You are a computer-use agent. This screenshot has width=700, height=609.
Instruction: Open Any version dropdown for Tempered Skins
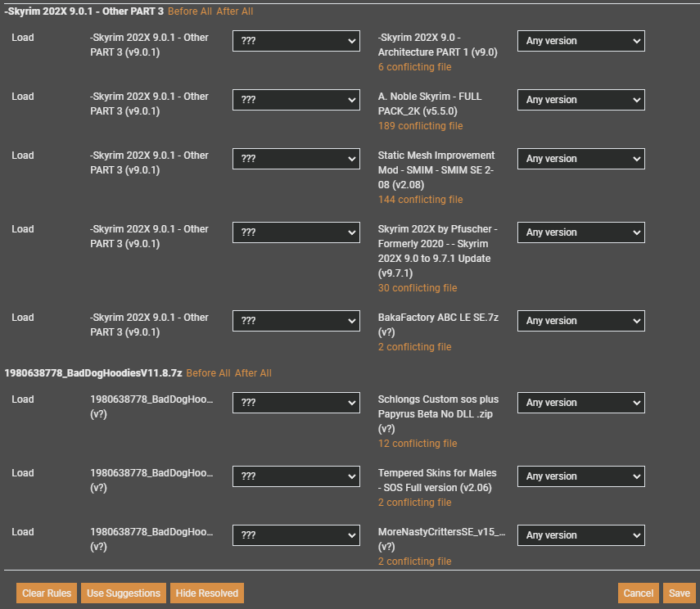580,476
